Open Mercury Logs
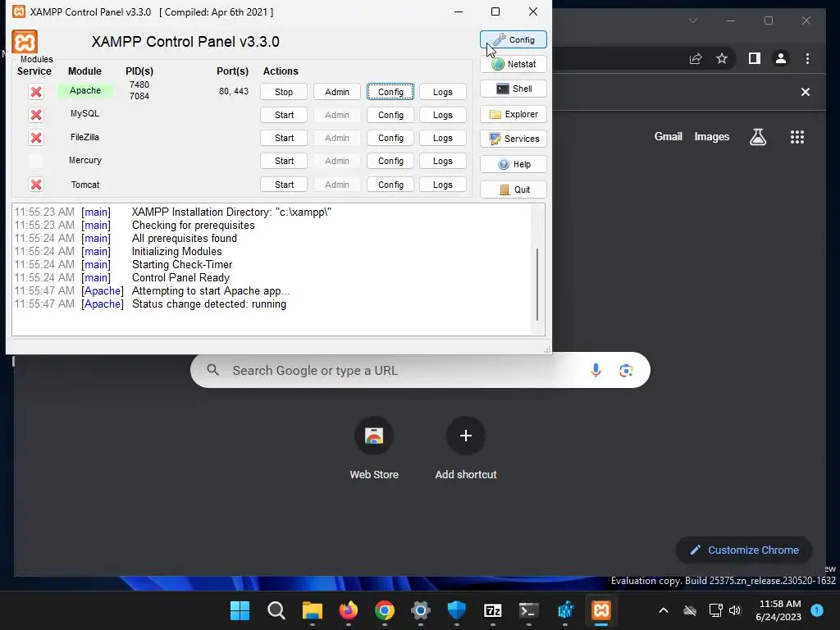The image size is (840, 630). click(442, 161)
